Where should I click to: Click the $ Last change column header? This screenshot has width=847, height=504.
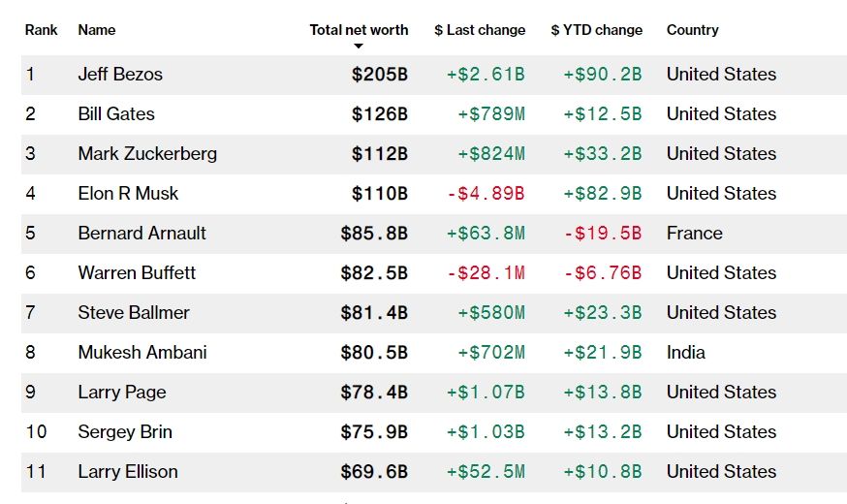coord(480,30)
